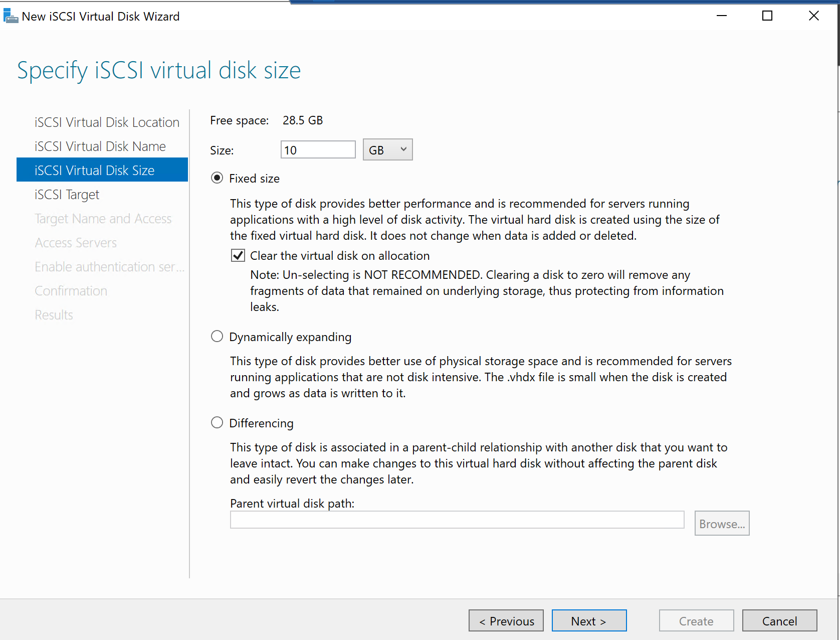Click the Next button
840x640 pixels.
[589, 621]
